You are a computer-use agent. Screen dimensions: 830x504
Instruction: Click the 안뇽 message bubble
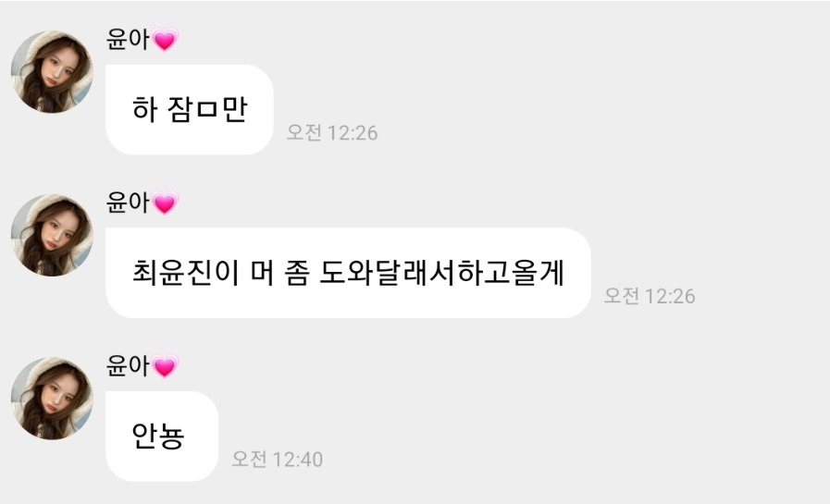(162, 436)
